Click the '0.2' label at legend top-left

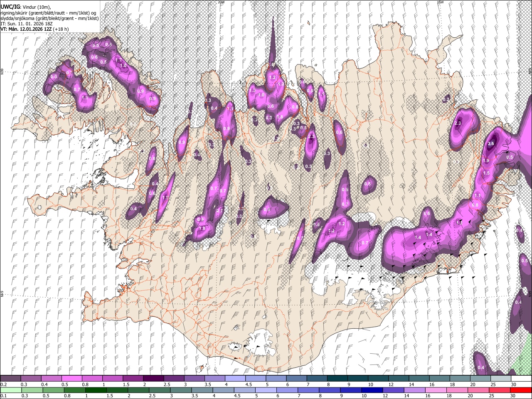click(3, 384)
